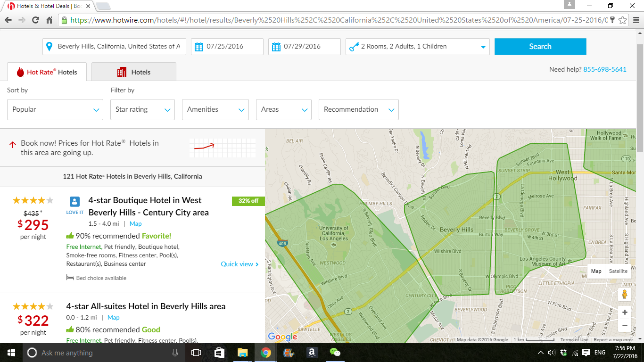This screenshot has height=362, width=644.
Task: Open Quick view for the boutique hotel
Action: [x=239, y=264]
